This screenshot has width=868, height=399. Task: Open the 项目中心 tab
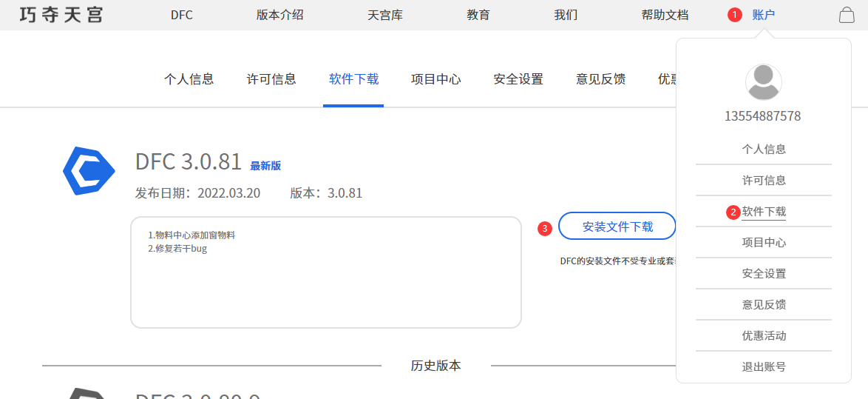coord(435,79)
